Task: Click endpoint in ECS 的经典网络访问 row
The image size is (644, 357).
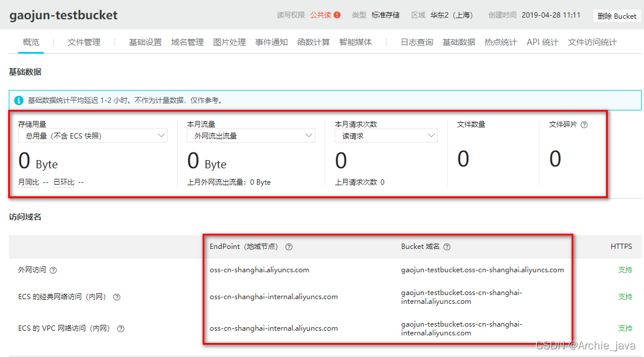Action: pyautogui.click(x=274, y=297)
